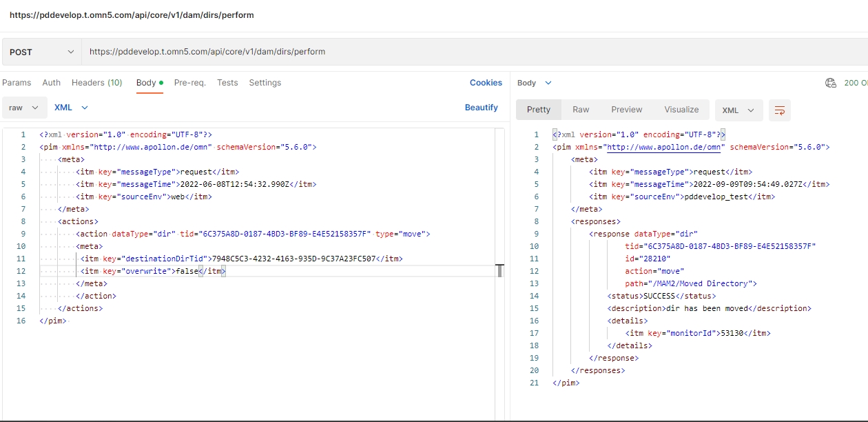
Task: Open the Tests tab
Action: click(x=227, y=83)
